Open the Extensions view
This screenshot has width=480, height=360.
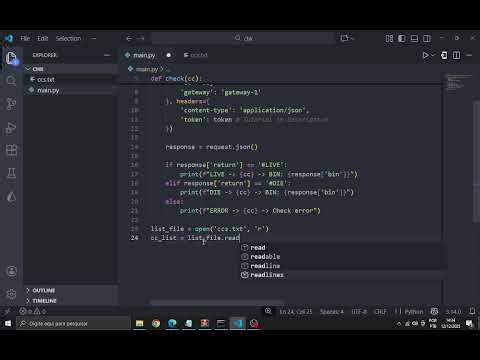[x=11, y=150]
